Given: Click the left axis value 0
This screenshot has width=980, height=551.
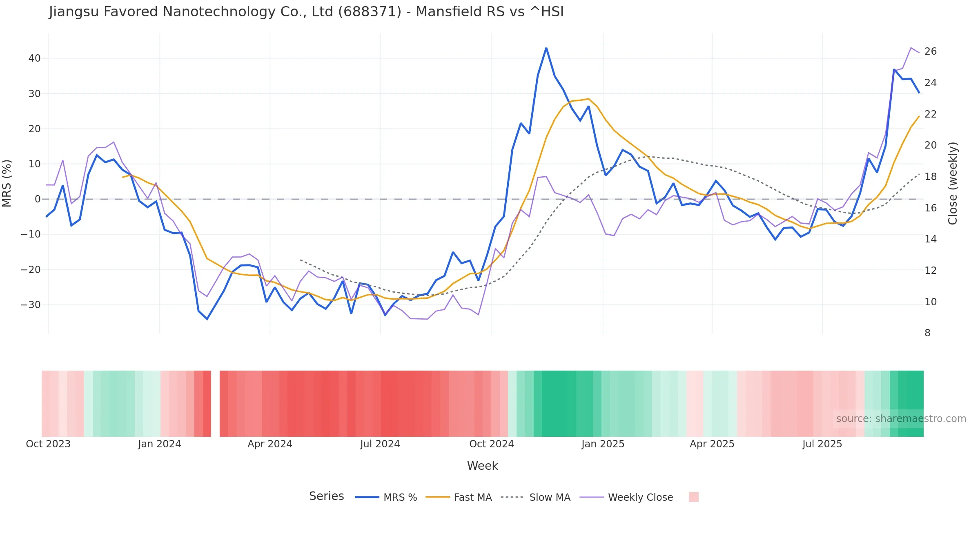Looking at the screenshot, I should click(x=38, y=199).
